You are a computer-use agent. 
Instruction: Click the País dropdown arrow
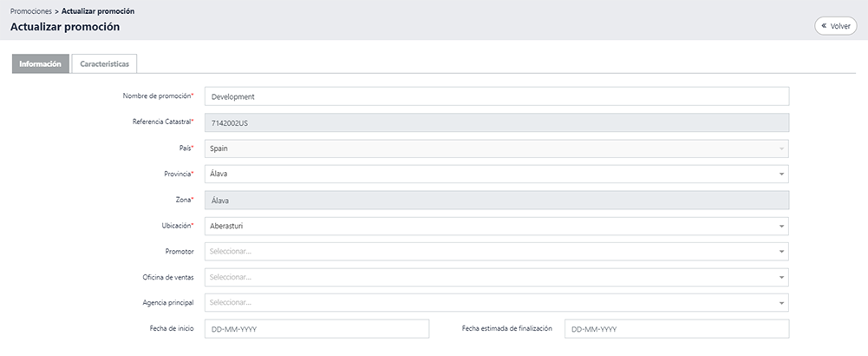click(x=781, y=148)
